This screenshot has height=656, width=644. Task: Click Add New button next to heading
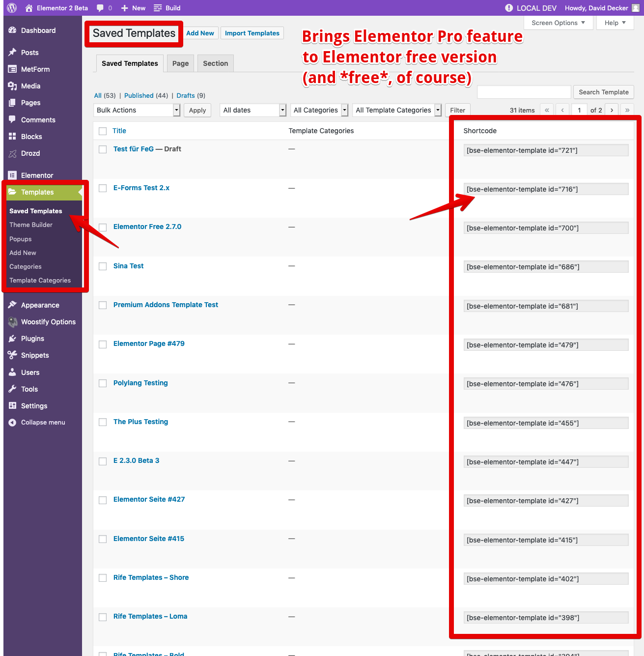(200, 33)
